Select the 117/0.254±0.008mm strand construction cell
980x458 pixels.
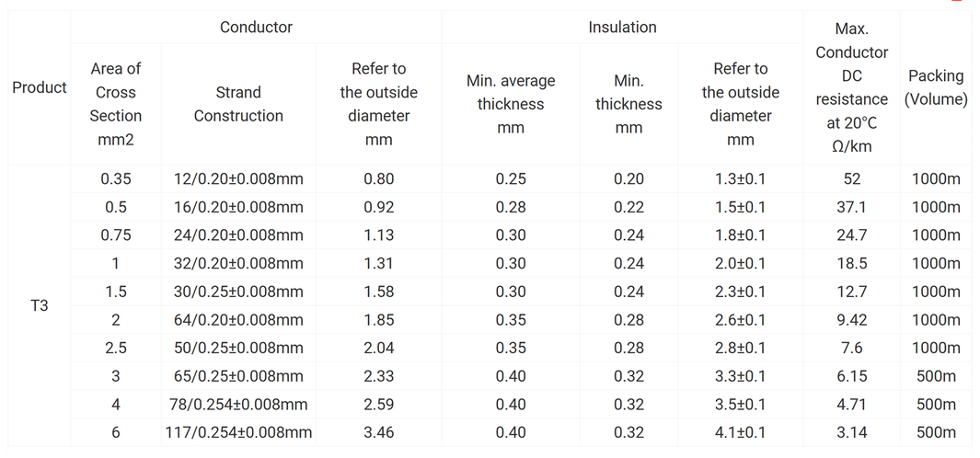(238, 432)
